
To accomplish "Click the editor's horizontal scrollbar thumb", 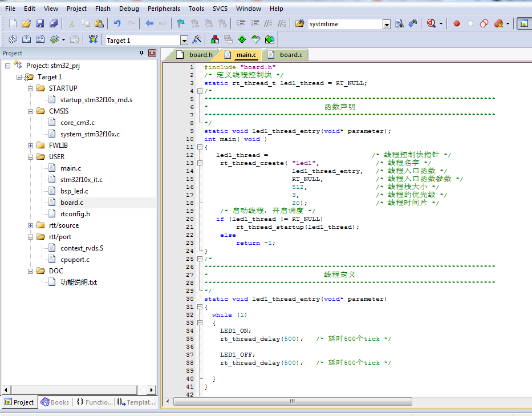I will pos(293,402).
